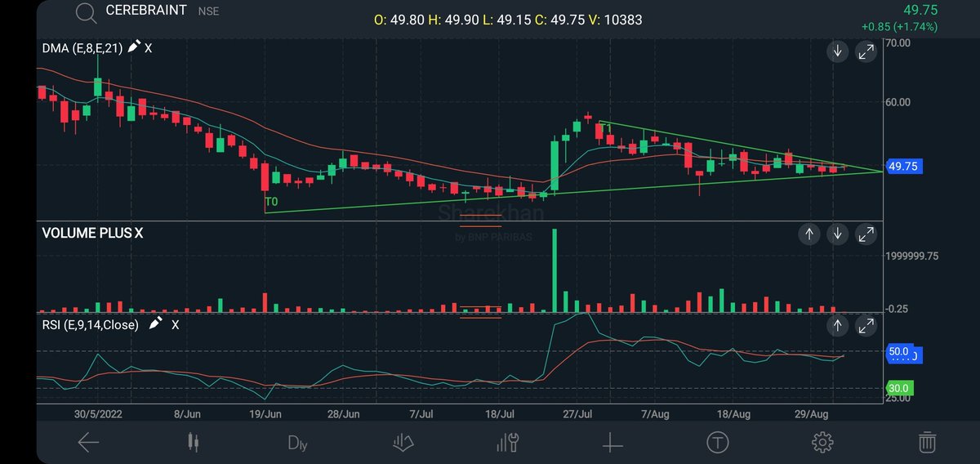Move the Volume Plus pane down
Image resolution: width=980 pixels, height=464 pixels.
(x=837, y=234)
